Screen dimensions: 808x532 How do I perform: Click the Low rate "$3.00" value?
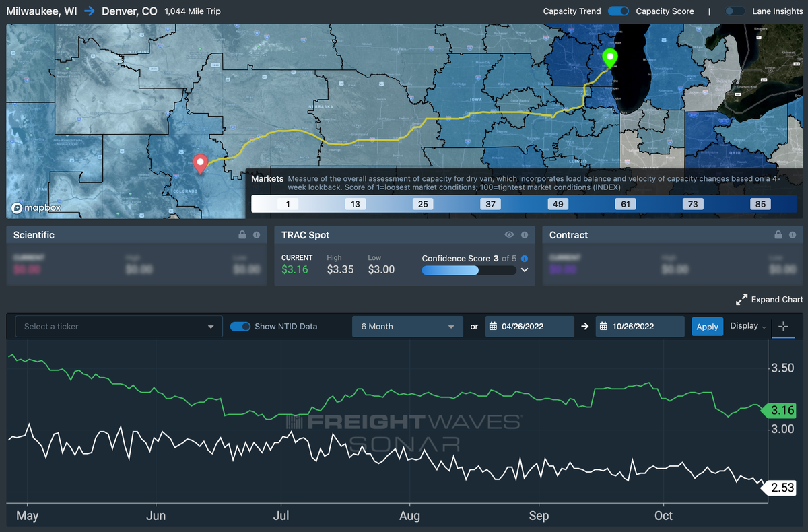point(381,269)
